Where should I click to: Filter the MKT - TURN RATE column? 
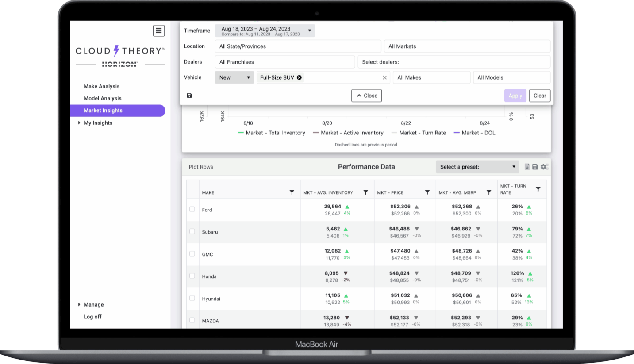click(538, 189)
